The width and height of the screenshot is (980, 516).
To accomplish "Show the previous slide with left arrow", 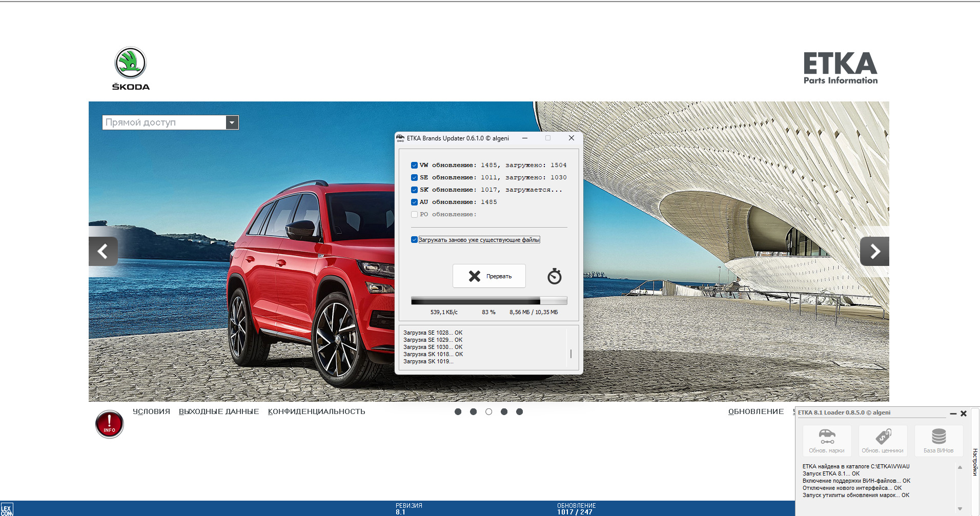I will [103, 251].
